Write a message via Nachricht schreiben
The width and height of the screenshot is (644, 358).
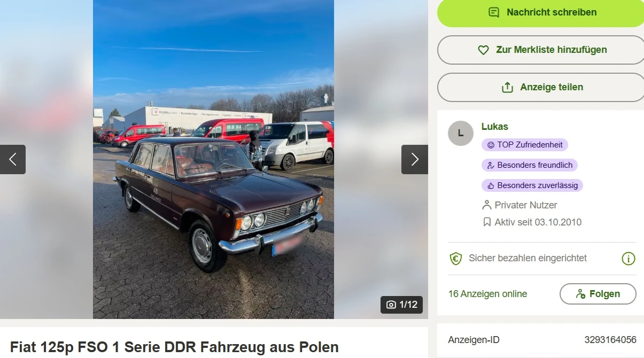pos(541,12)
